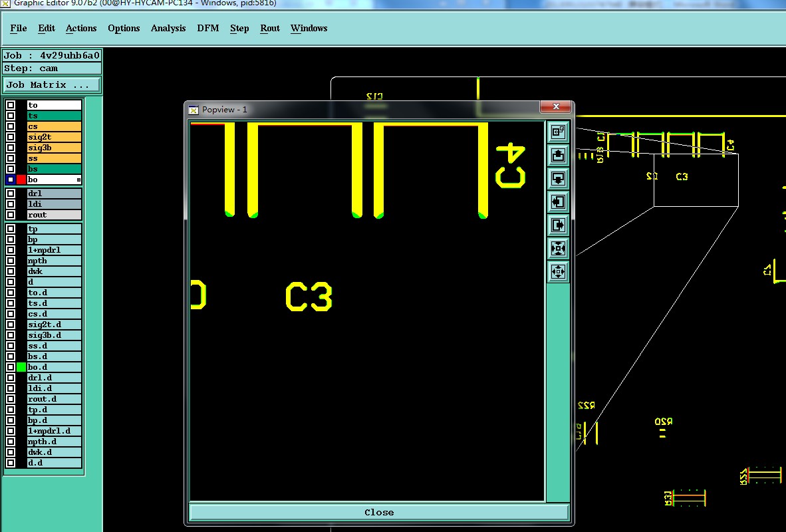Click the Job Matrix ... button
This screenshot has width=786, height=532.
(52, 84)
